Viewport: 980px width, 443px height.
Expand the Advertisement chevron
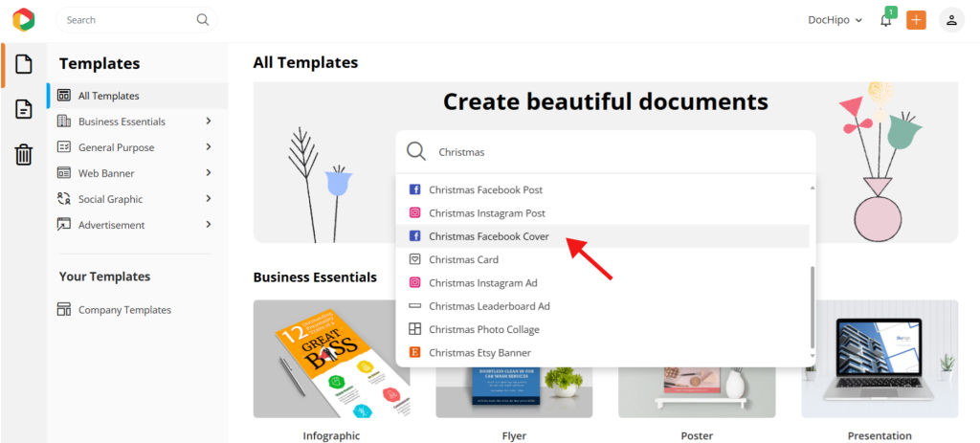(x=209, y=224)
